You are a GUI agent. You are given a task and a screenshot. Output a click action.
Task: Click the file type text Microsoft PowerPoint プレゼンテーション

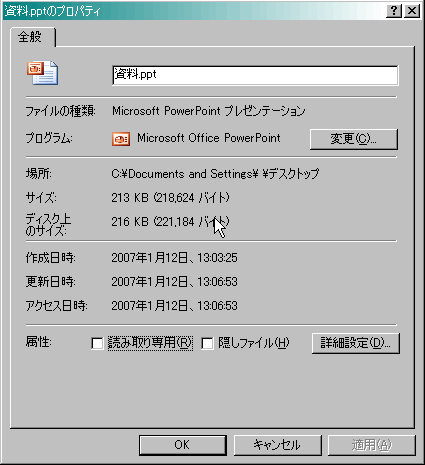pyautogui.click(x=208, y=111)
